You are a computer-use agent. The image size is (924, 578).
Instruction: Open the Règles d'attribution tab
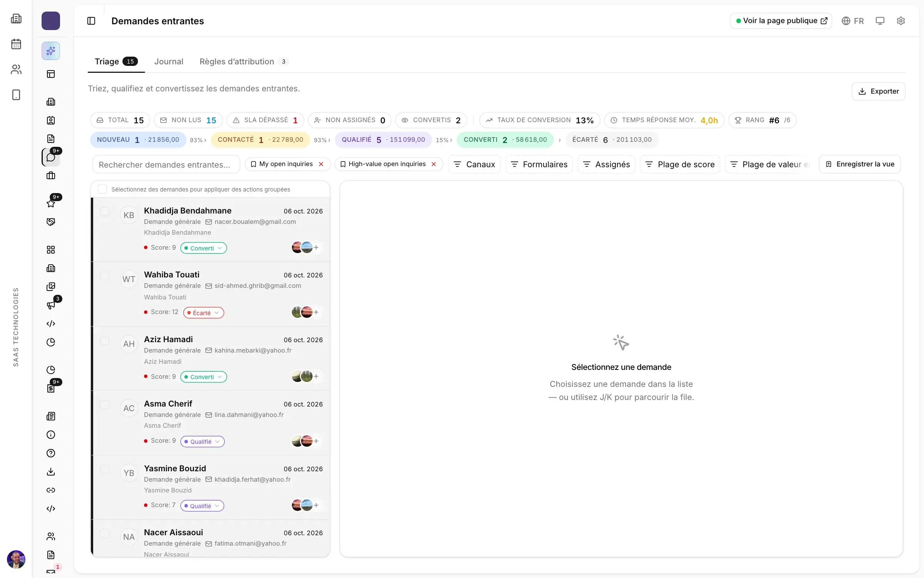(243, 62)
